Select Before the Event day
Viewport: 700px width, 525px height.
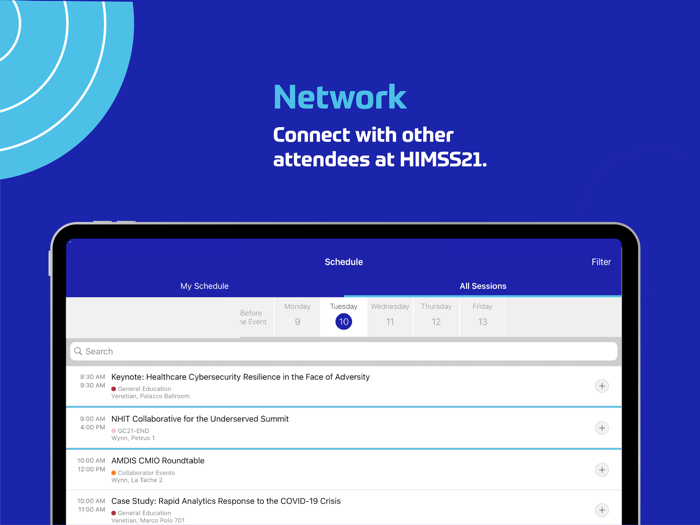tap(254, 317)
